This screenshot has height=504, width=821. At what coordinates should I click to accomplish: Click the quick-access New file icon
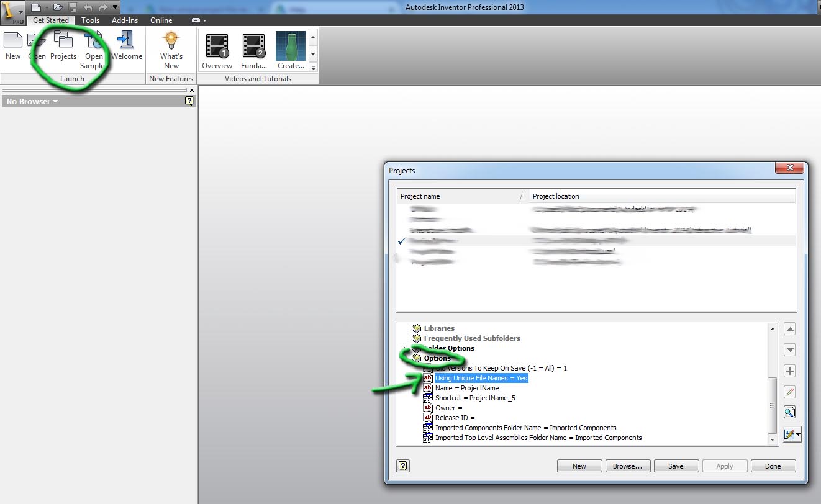coord(36,7)
